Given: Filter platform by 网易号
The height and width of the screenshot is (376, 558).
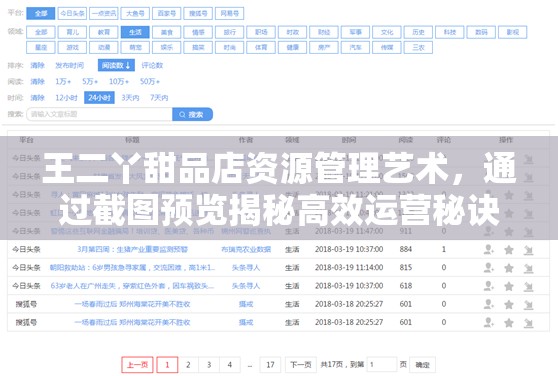Looking at the screenshot, I should (x=230, y=14).
